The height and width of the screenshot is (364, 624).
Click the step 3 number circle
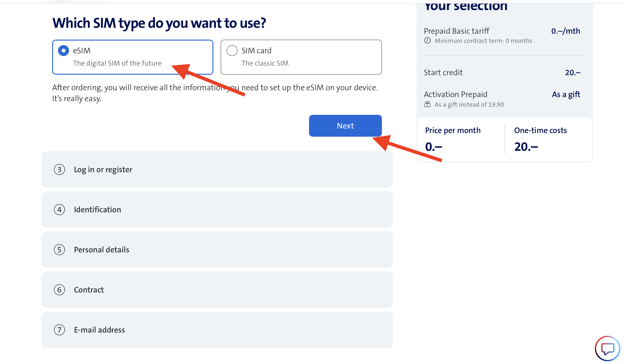(x=59, y=170)
